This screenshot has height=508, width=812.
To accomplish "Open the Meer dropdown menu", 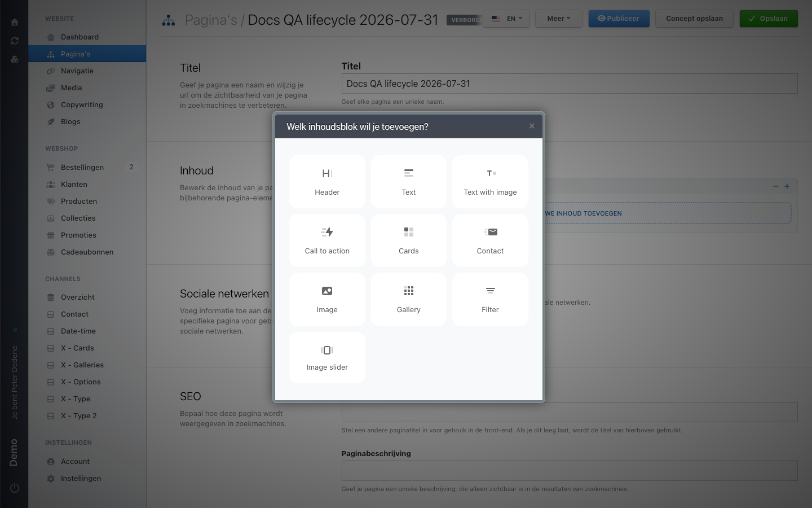I will (x=558, y=19).
